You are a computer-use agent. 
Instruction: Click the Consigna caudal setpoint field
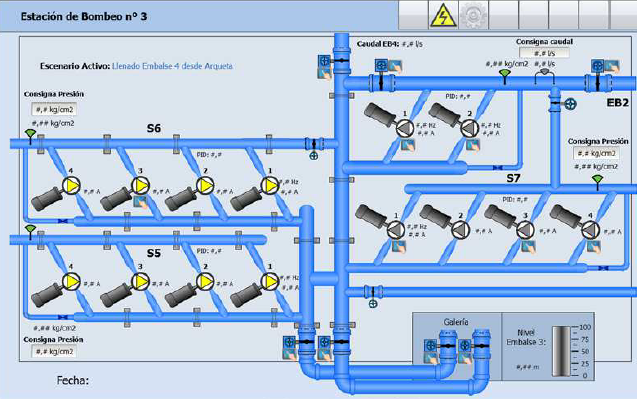544,53
